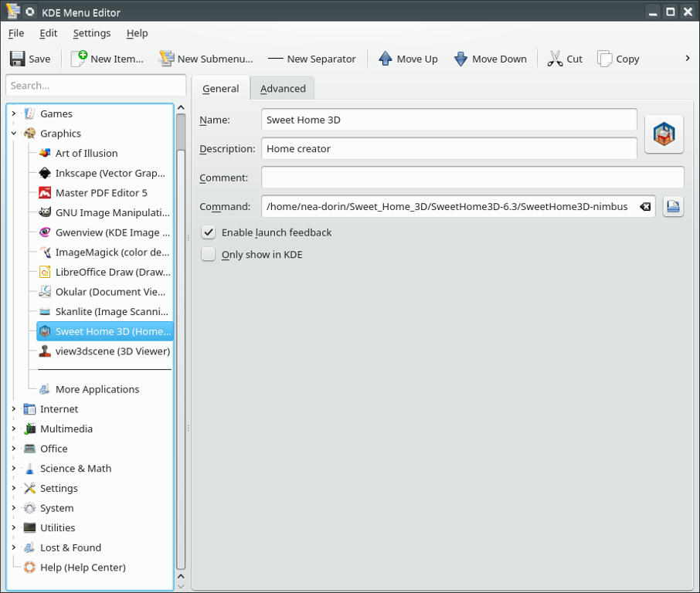
Task: Show more toolbar actions chevron
Action: pyautogui.click(x=687, y=59)
